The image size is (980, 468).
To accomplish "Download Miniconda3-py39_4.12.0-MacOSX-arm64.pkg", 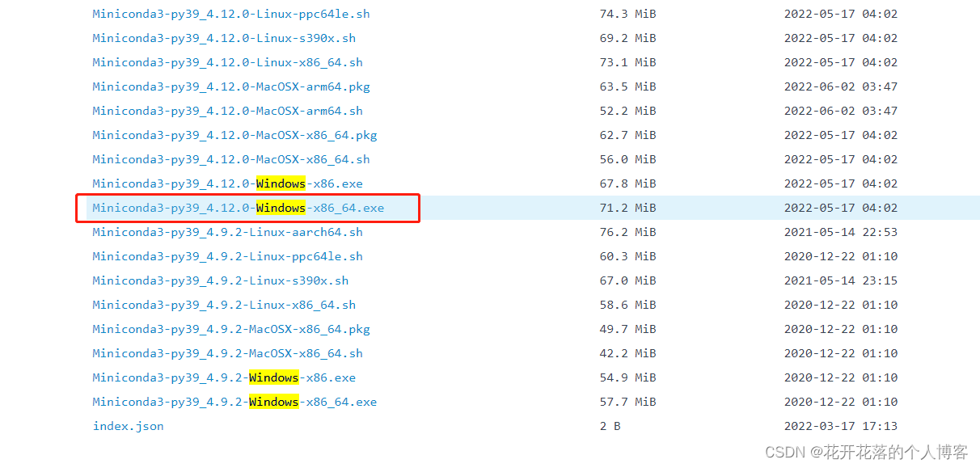I will click(x=231, y=86).
